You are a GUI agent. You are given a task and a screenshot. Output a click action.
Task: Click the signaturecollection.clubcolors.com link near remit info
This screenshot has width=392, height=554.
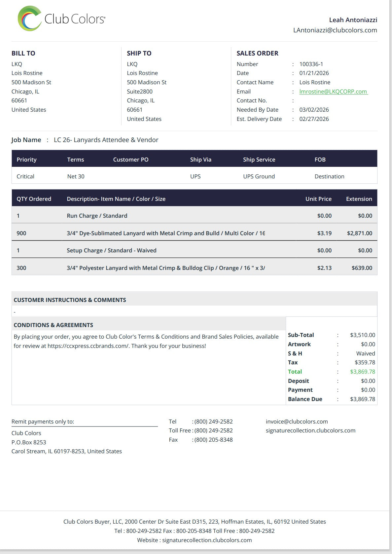[310, 430]
